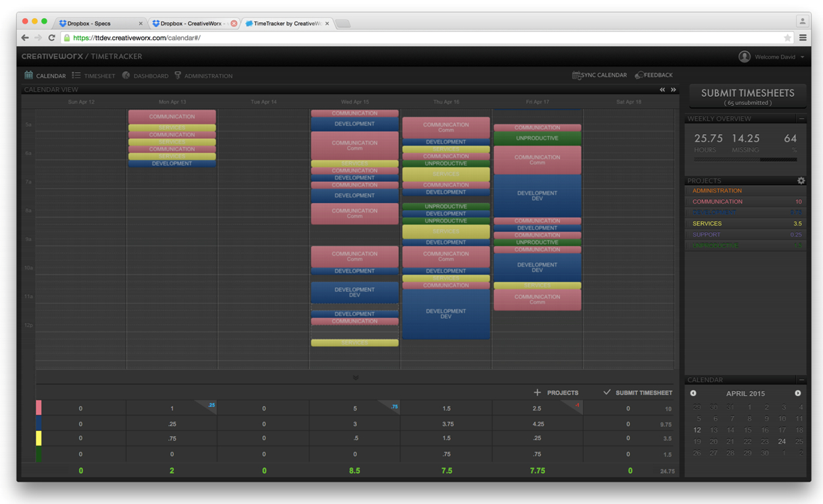Collapse the Calendar side panel
The image size is (823, 504).
tap(801, 380)
